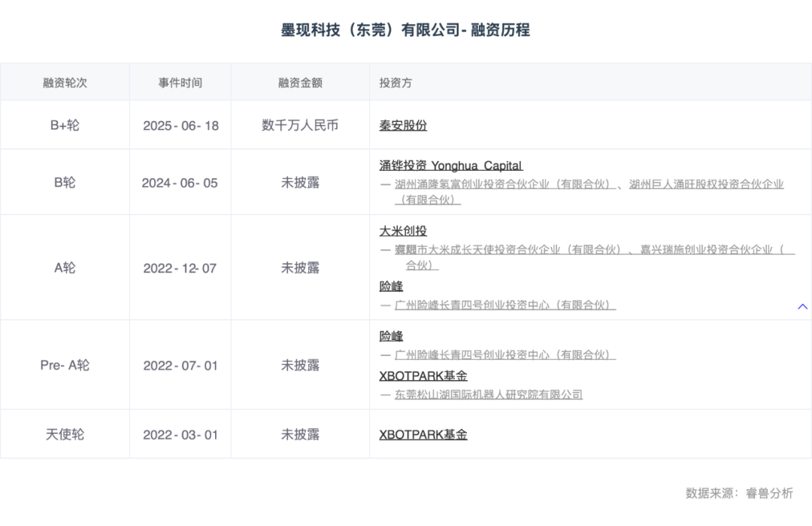Select the 数千万人民币 amount cell
The image size is (812, 526).
point(300,125)
